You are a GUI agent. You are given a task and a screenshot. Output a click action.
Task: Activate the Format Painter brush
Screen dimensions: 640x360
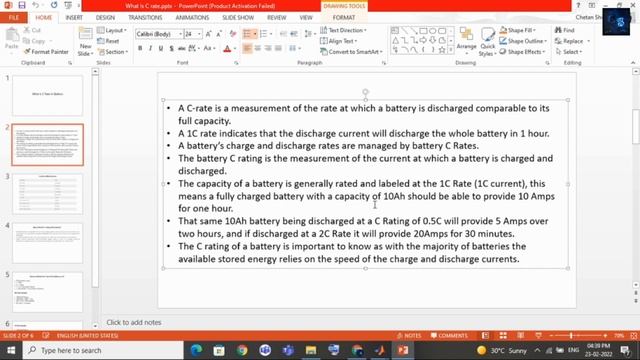tap(46, 52)
